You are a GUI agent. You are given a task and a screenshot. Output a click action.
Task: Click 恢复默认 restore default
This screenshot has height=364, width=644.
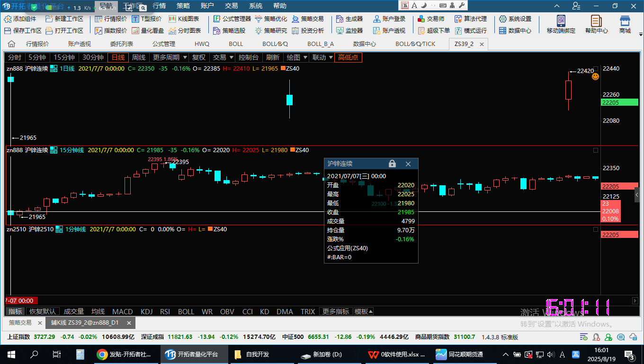click(43, 311)
